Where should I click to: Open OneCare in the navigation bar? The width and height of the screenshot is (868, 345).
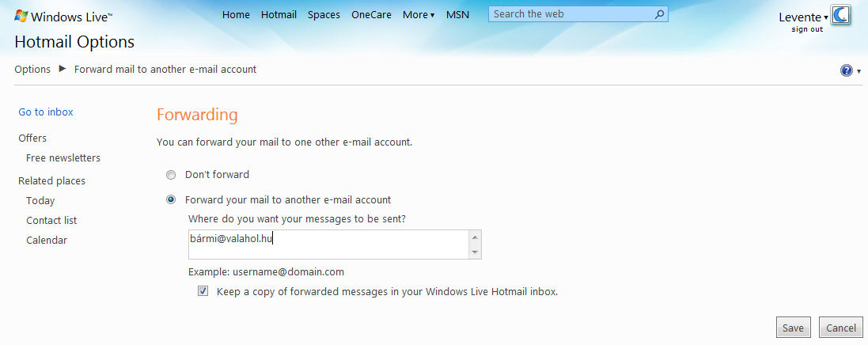tap(371, 15)
